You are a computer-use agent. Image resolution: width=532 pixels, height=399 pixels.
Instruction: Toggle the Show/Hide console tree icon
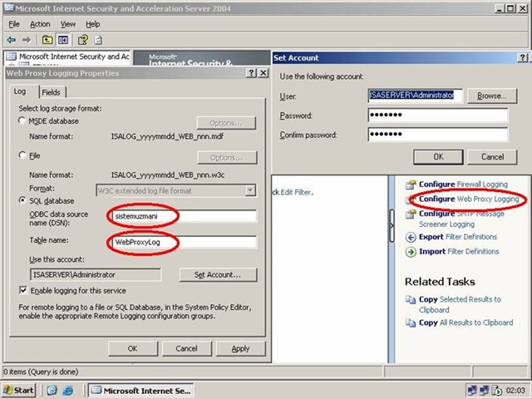63,41
